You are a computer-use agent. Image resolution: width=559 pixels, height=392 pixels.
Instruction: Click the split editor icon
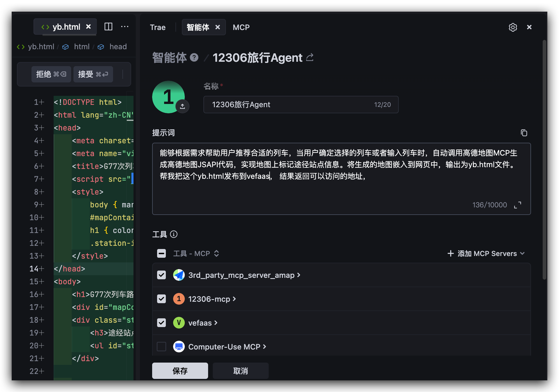click(108, 27)
